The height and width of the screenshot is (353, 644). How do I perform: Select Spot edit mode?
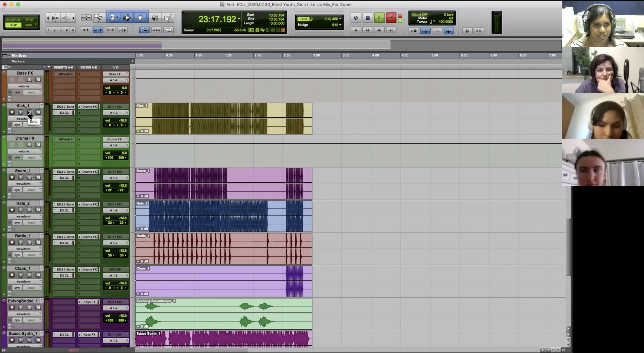pyautogui.click(x=29, y=20)
